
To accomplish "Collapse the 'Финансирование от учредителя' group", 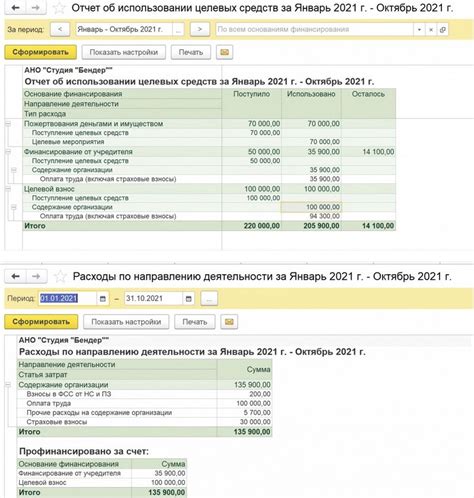I will pyautogui.click(x=8, y=152).
